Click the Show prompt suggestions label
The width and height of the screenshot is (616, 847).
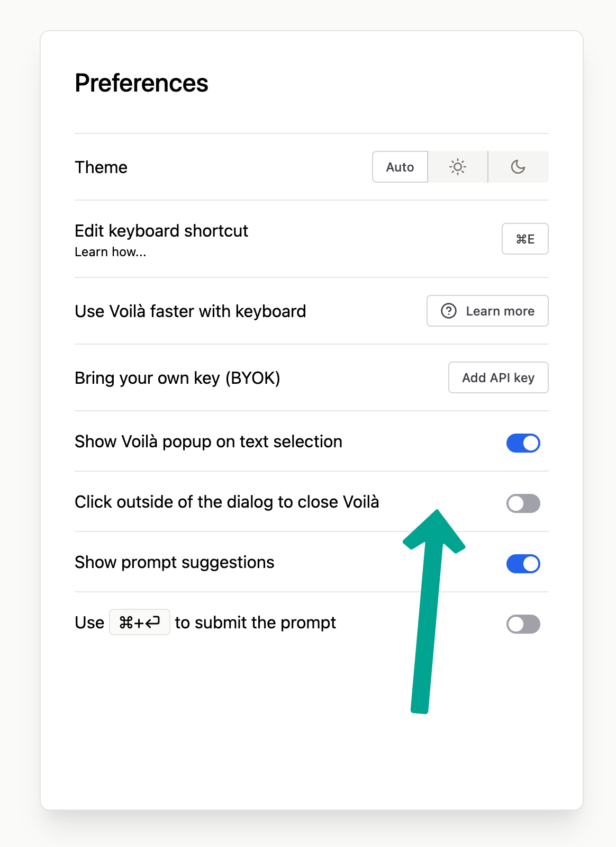(175, 562)
